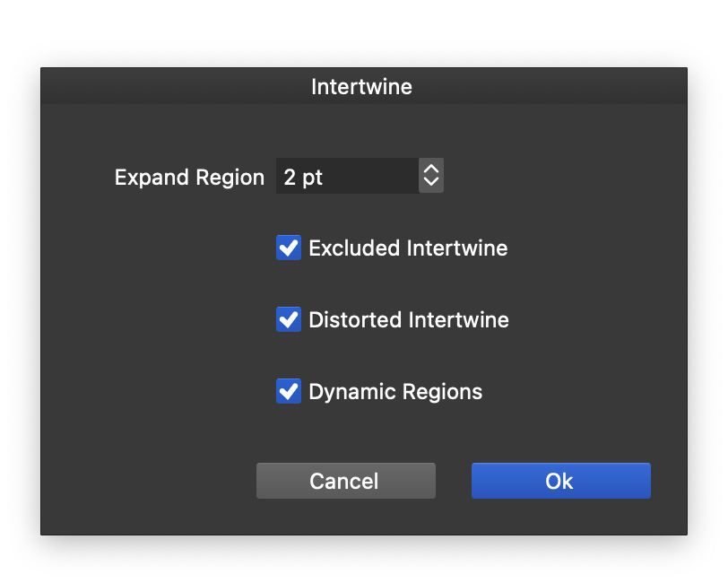
Task: Uncheck the Excluded Intertwine checkbox
Action: (x=289, y=248)
